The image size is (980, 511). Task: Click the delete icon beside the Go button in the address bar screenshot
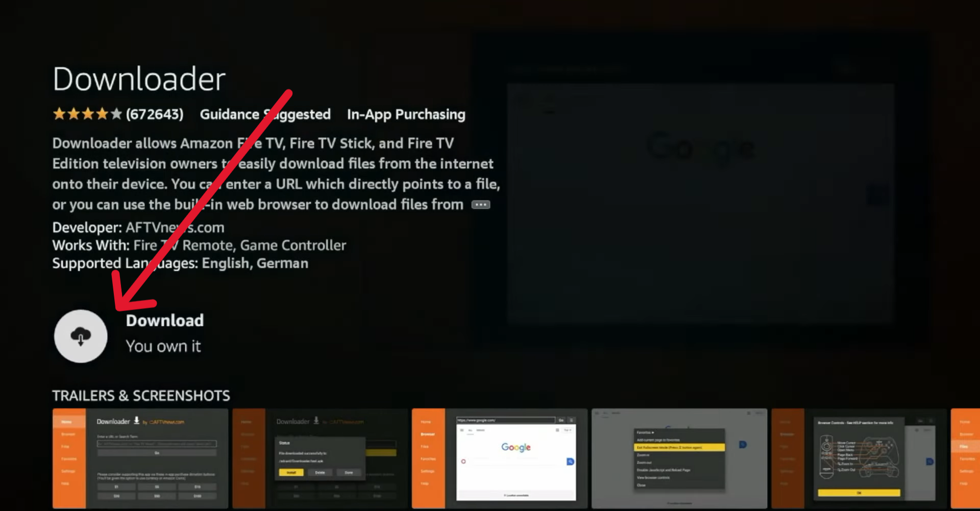[x=572, y=420]
